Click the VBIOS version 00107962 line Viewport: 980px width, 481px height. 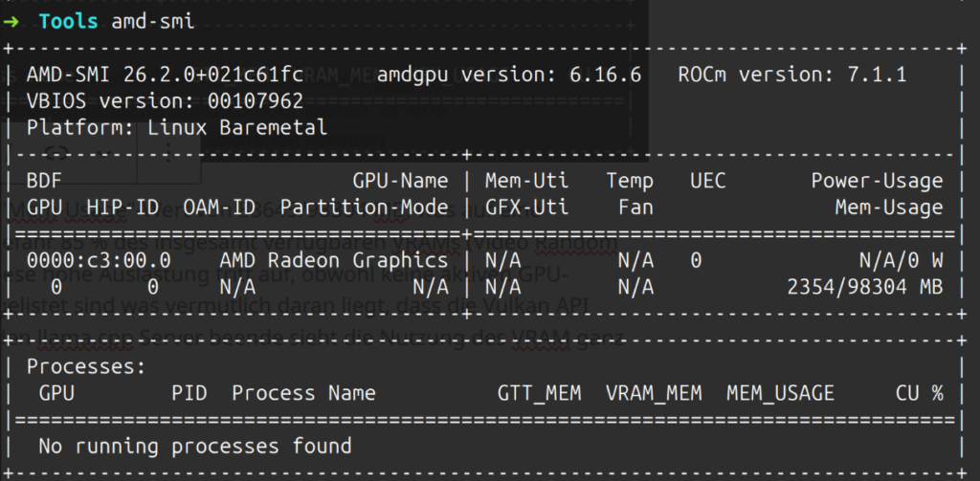point(165,100)
